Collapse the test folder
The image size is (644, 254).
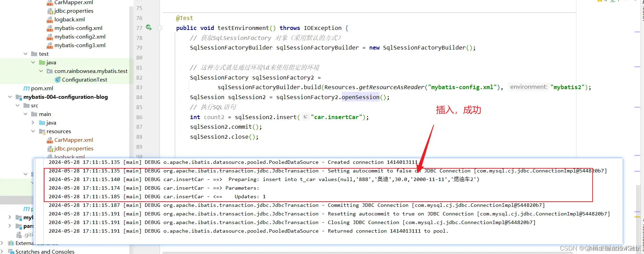point(26,54)
